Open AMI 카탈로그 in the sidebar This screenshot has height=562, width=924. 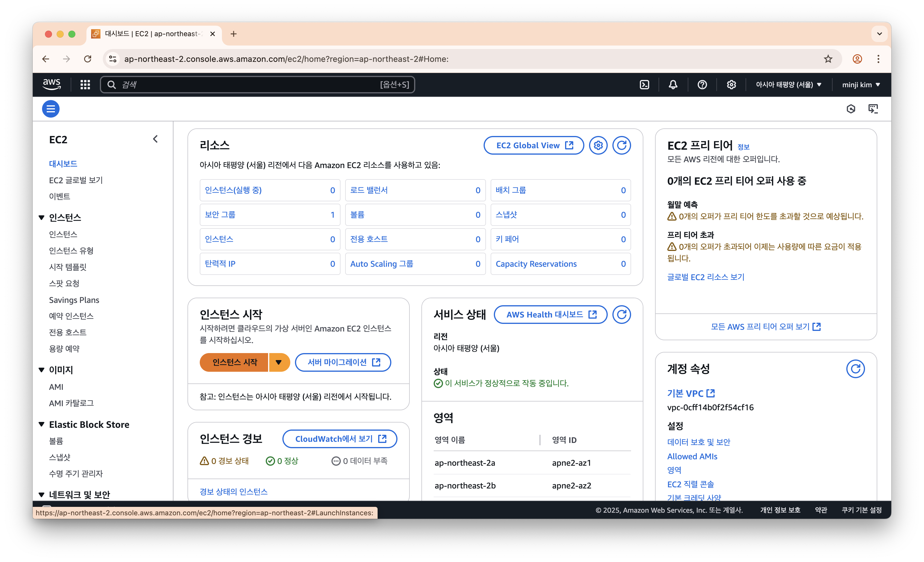pyautogui.click(x=71, y=403)
